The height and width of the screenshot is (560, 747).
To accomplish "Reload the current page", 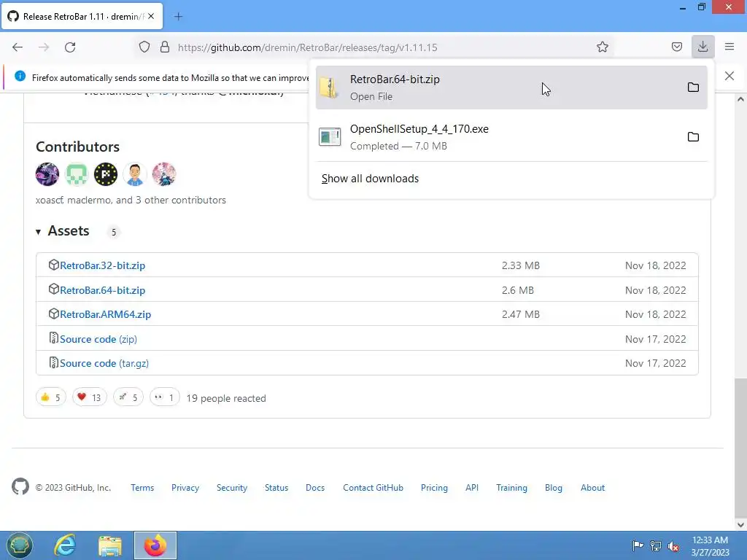I will 70,47.
